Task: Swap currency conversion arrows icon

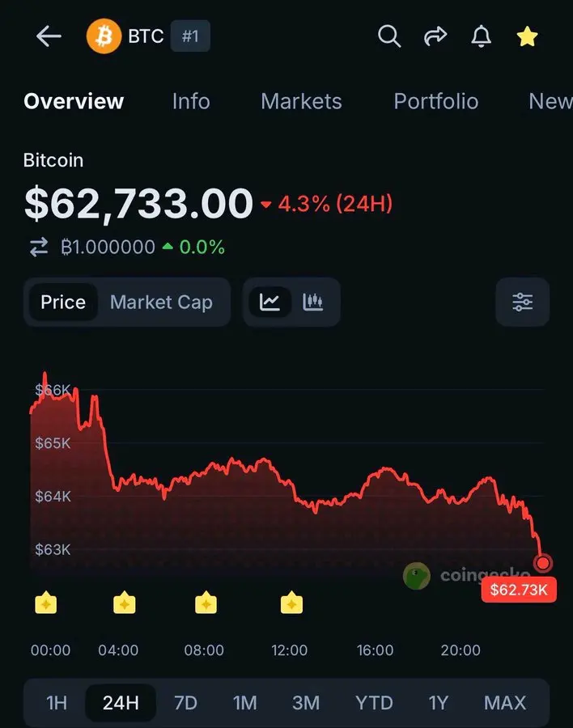Action: (39, 247)
